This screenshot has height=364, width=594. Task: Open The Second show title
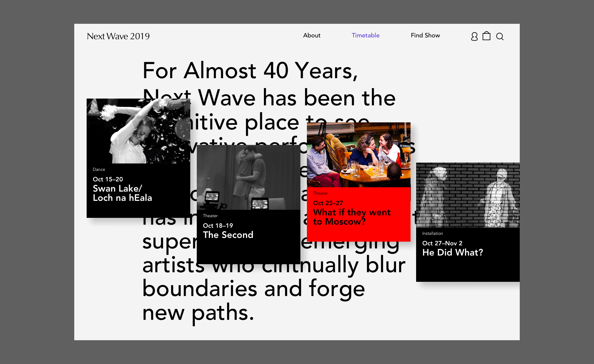pyautogui.click(x=228, y=235)
